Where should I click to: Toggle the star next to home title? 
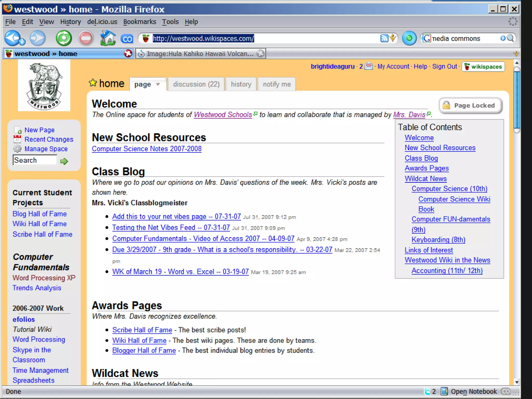pyautogui.click(x=93, y=83)
